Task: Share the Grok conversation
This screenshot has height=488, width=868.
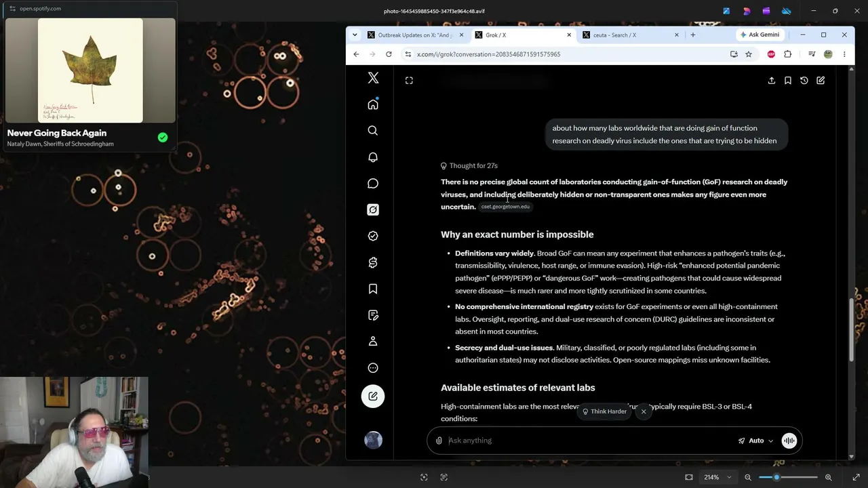Action: [772, 81]
